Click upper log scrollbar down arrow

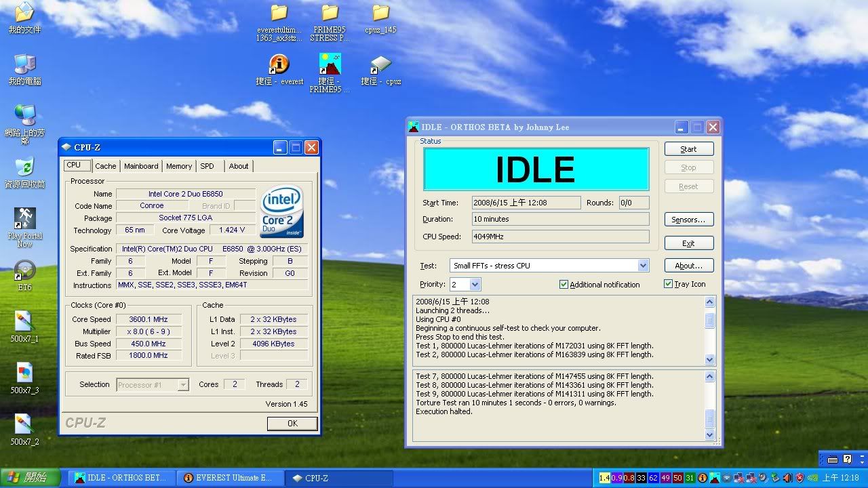pos(710,359)
